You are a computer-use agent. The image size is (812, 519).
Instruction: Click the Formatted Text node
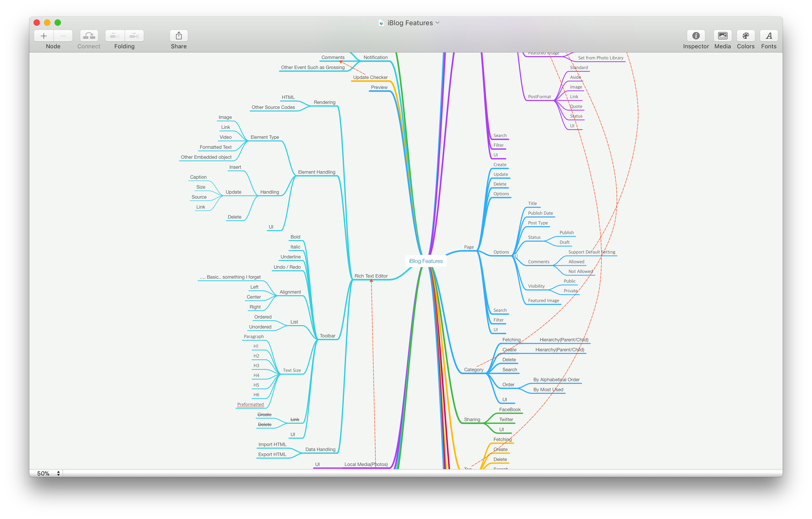[x=216, y=147]
